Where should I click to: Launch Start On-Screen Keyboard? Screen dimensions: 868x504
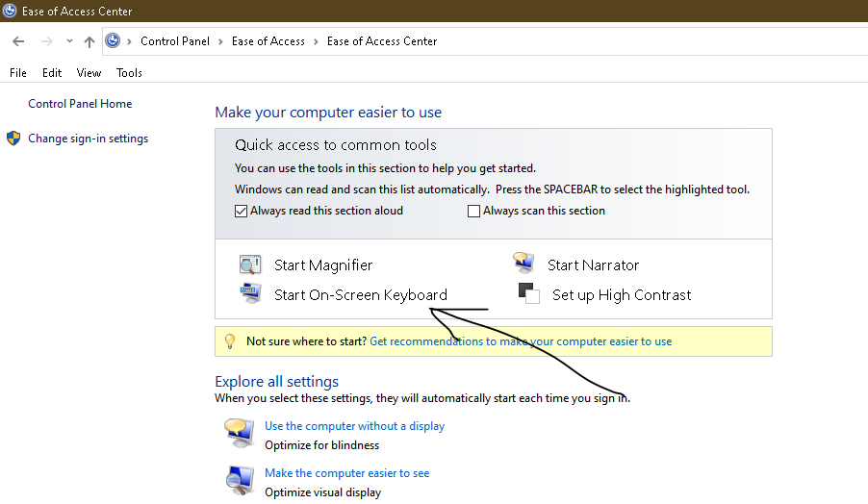[361, 295]
